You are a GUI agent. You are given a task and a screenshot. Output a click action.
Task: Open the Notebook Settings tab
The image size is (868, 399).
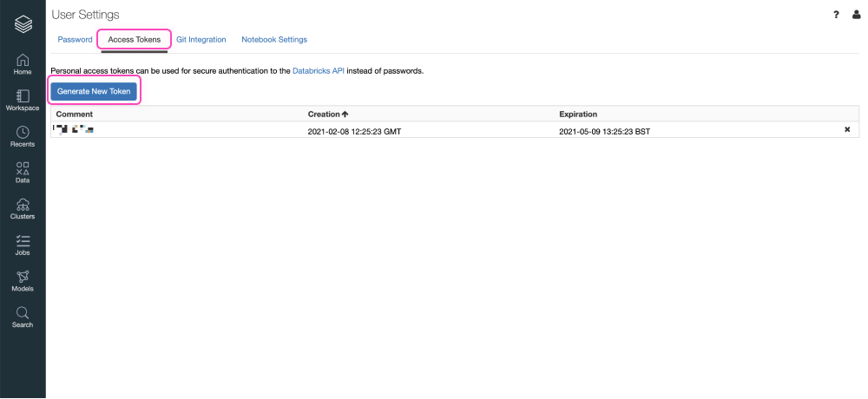point(274,40)
